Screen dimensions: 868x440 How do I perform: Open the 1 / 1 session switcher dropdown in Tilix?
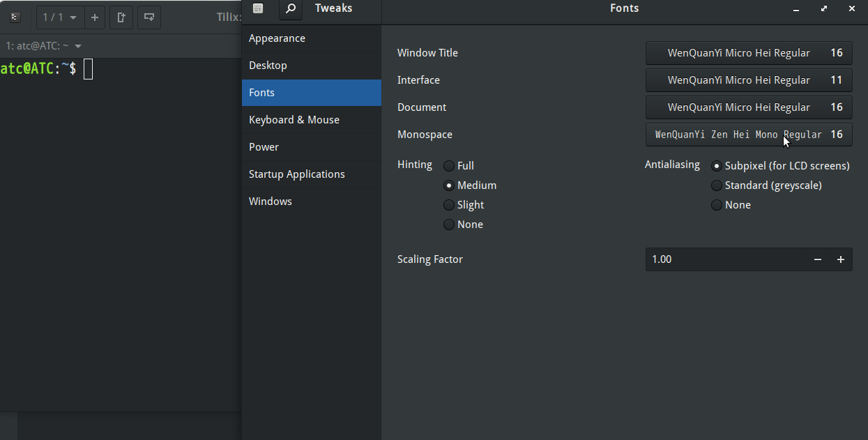[60, 17]
